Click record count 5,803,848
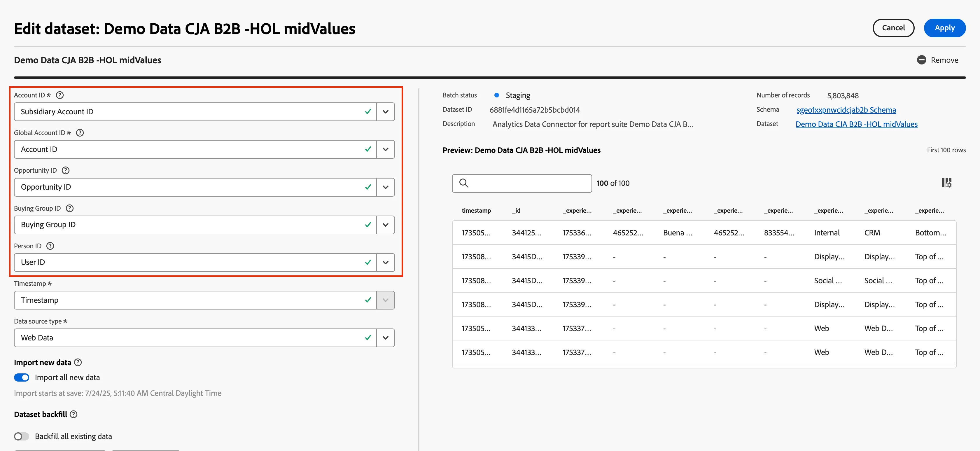Viewport: 980px width, 451px height. coord(843,95)
